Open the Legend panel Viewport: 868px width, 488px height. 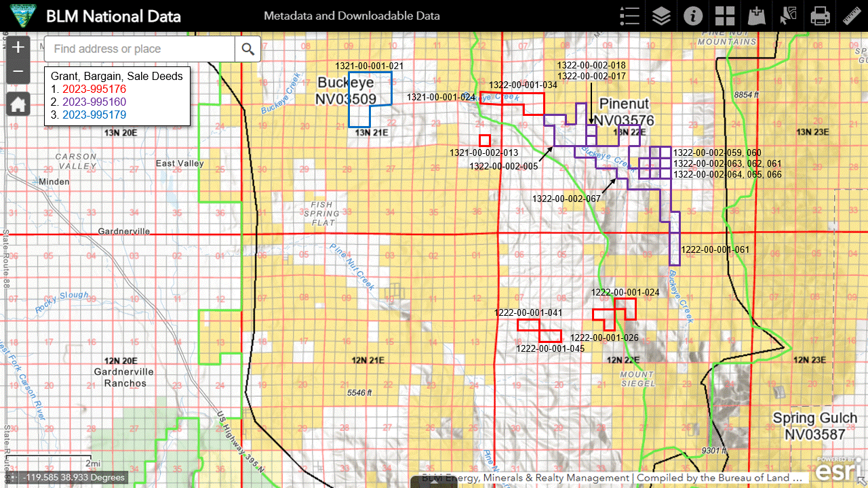coord(630,16)
